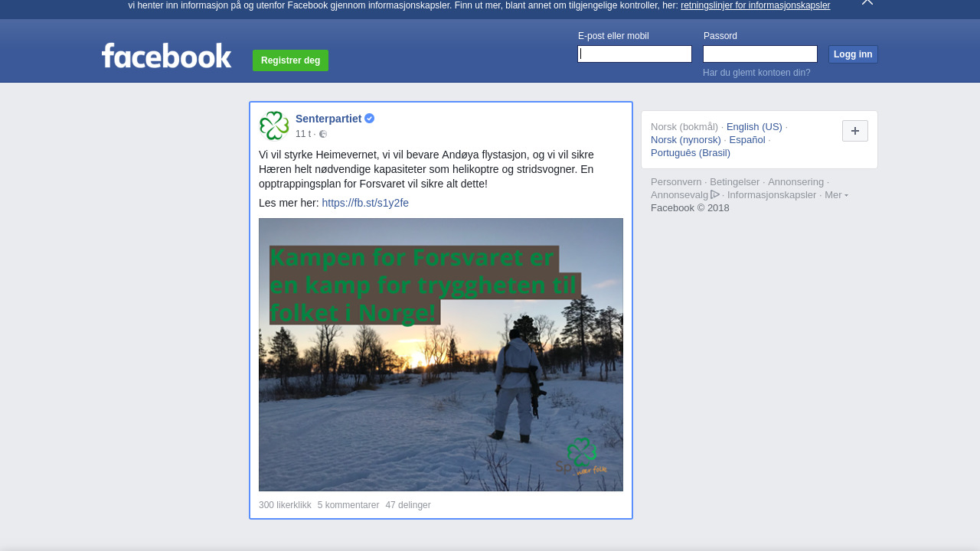The width and height of the screenshot is (980, 551).
Task: Click 300 likerklikk count
Action: pyautogui.click(x=285, y=505)
